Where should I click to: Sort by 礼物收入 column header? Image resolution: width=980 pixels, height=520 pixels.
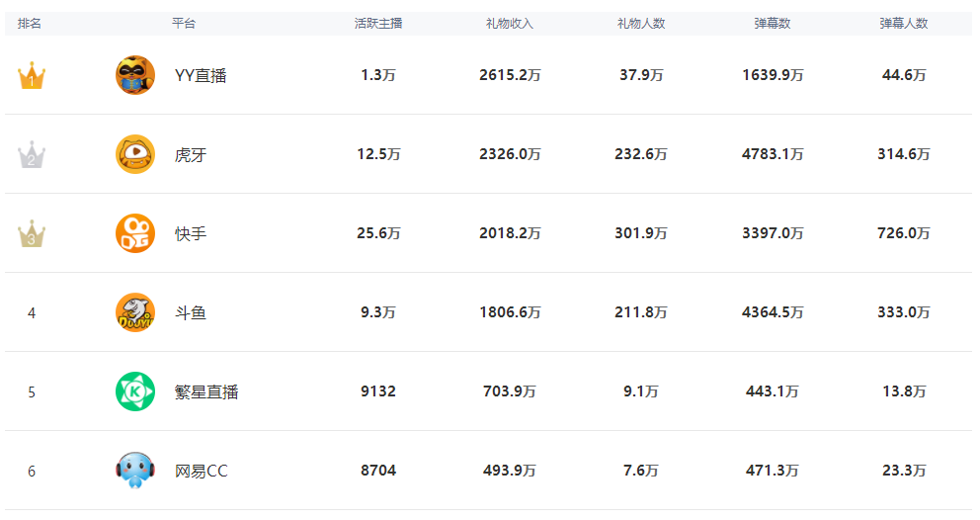tap(510, 24)
